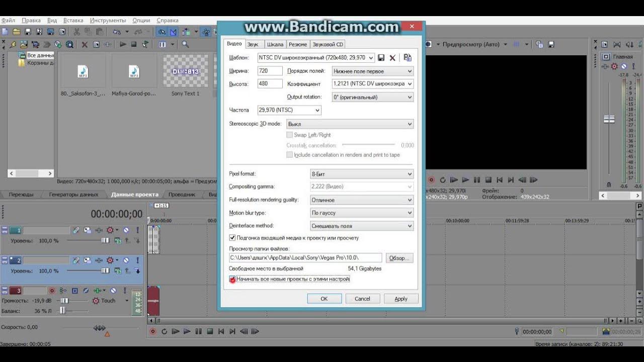Screen dimensions: 644x362
Task: Open the Переходы panel tab
Action: coord(21,195)
